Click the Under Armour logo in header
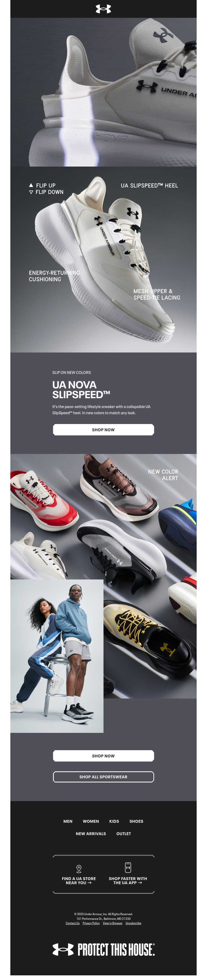 pyautogui.click(x=103, y=9)
